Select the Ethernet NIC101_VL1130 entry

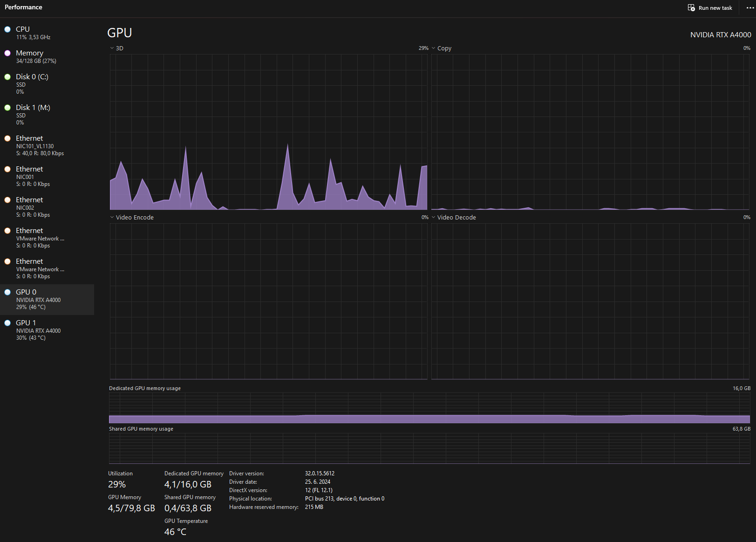[x=40, y=145]
